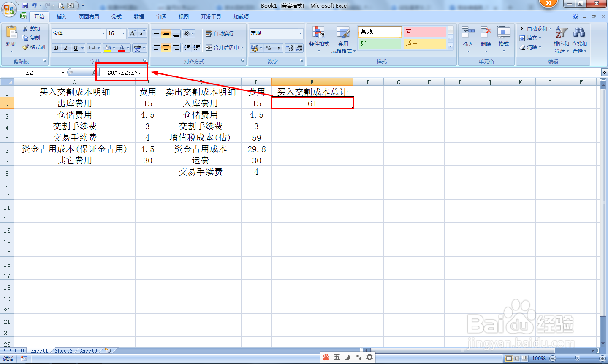Switch to the Data (数据) tab
Image resolution: width=608 pixels, height=364 pixels.
coord(139,17)
